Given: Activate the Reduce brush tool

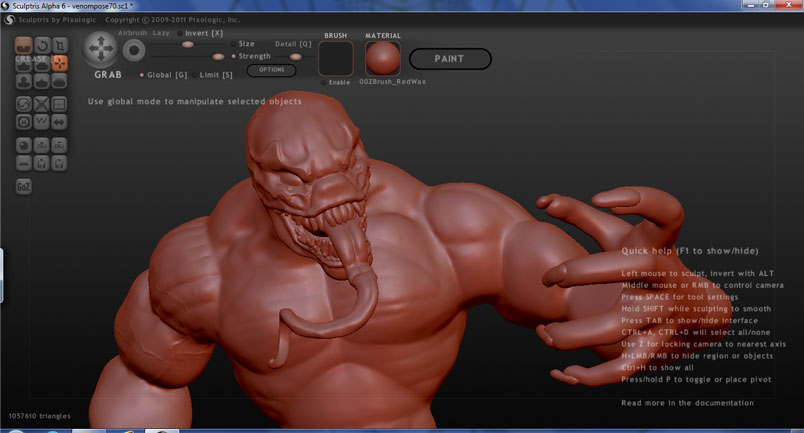Looking at the screenshot, I should tap(24, 104).
